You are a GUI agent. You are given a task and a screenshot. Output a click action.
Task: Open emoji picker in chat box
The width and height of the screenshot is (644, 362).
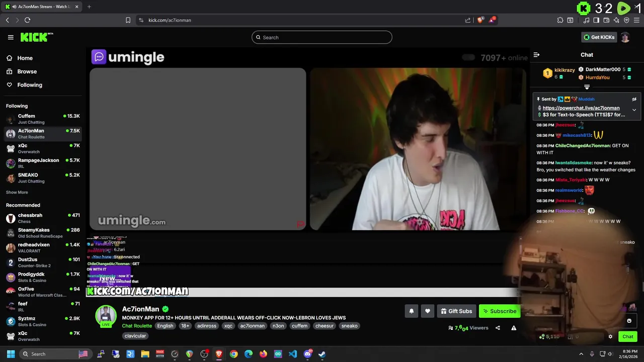click(x=629, y=321)
